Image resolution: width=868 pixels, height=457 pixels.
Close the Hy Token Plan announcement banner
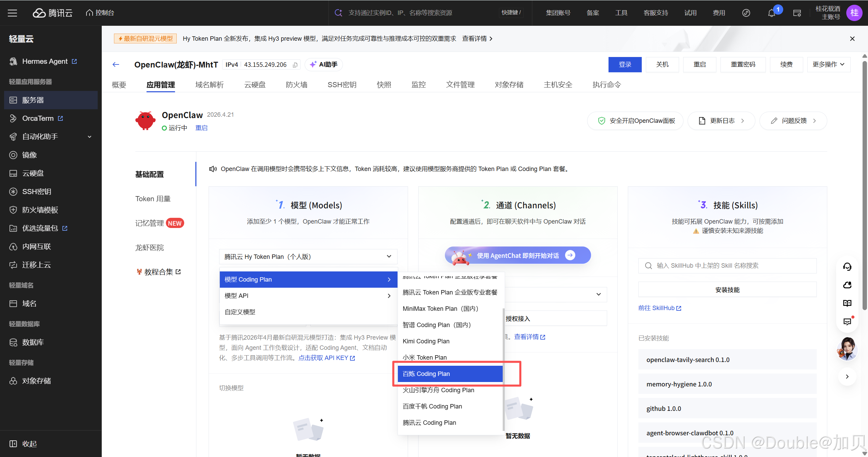click(x=852, y=39)
